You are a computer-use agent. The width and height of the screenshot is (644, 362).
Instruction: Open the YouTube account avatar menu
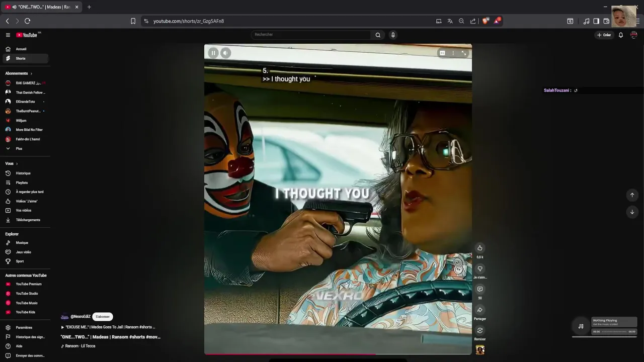point(633,35)
